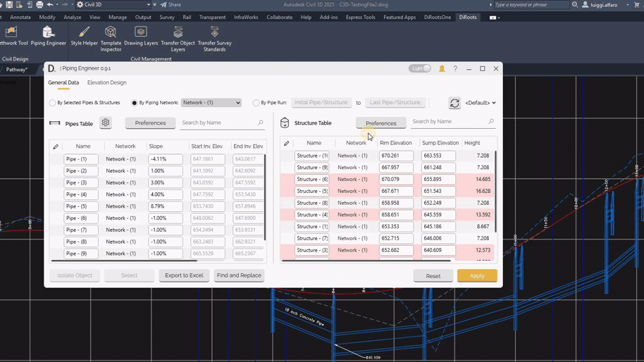Image resolution: width=644 pixels, height=362 pixels.
Task: Click the orange Apply button
Action: pos(477,275)
